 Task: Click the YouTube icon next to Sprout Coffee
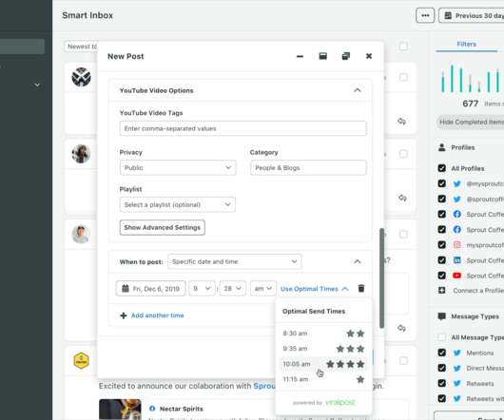(457, 276)
